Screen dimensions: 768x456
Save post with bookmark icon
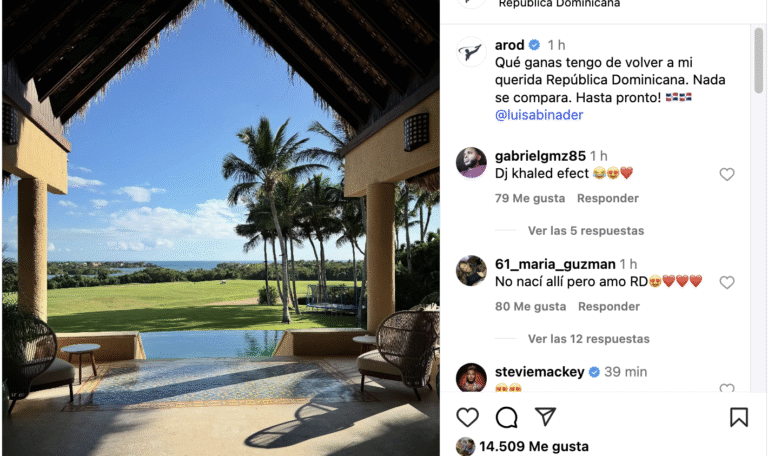pyautogui.click(x=739, y=417)
